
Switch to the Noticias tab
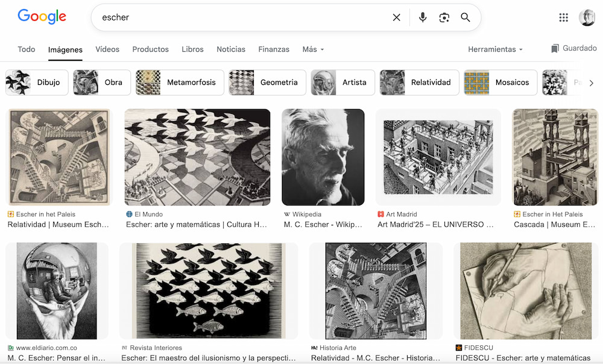(x=231, y=49)
